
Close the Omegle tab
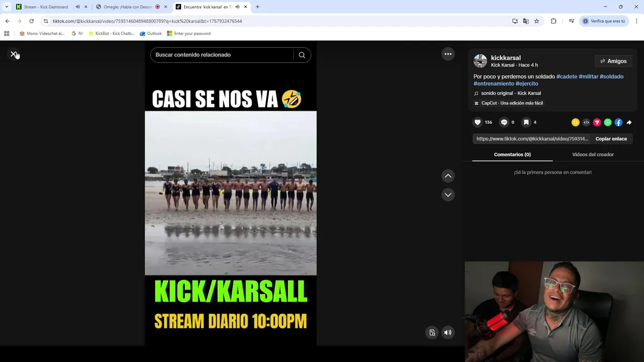tap(166, 7)
